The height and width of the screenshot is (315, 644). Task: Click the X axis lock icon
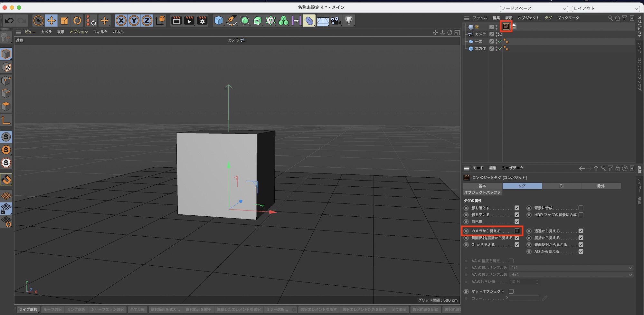tap(121, 21)
